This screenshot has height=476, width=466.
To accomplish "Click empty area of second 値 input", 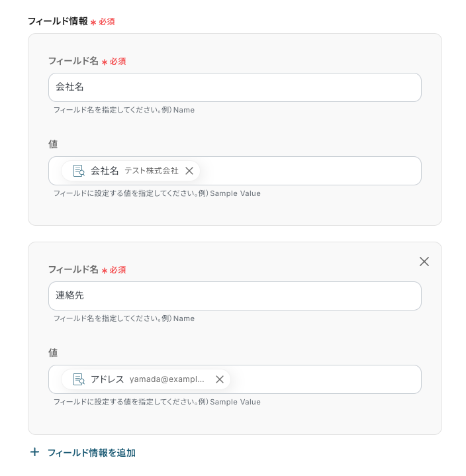I will [x=325, y=379].
